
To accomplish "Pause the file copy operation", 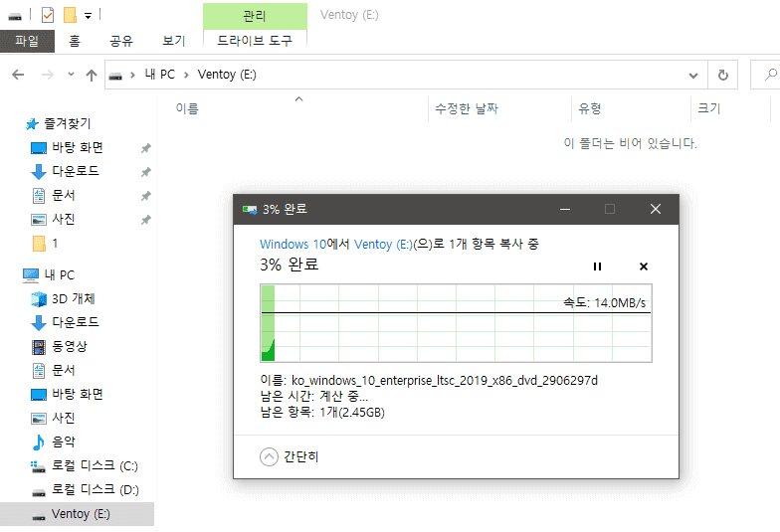I will tap(597, 266).
